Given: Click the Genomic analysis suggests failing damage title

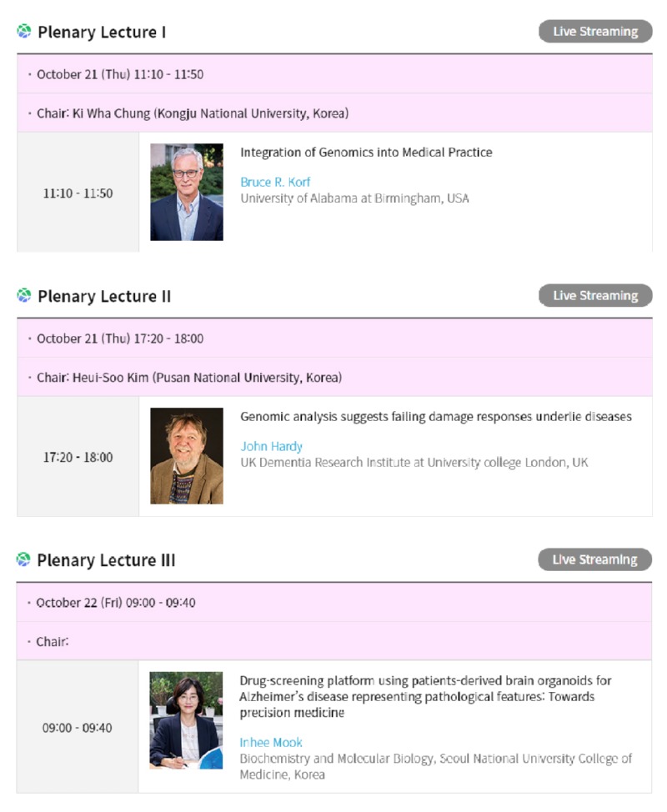Looking at the screenshot, I should [x=436, y=416].
